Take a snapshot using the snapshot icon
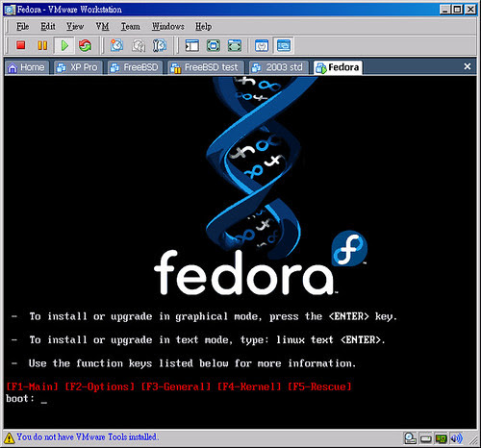The width and height of the screenshot is (481, 448). point(116,45)
